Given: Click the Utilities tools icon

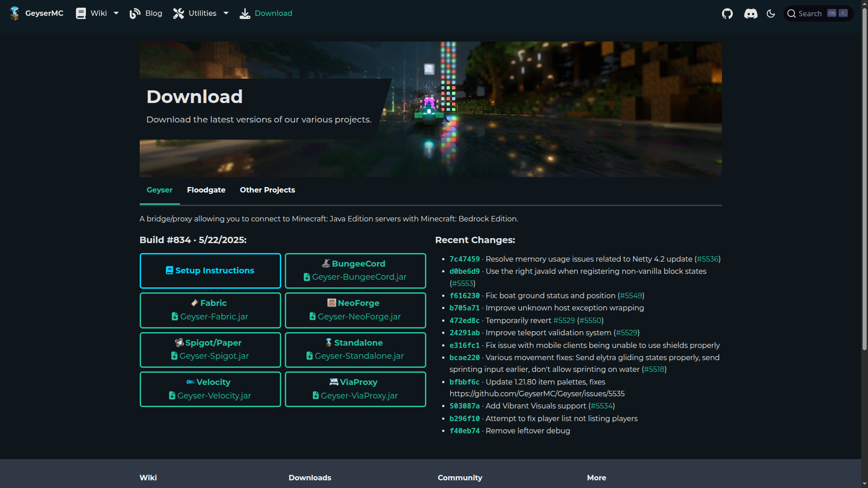Looking at the screenshot, I should [x=179, y=14].
